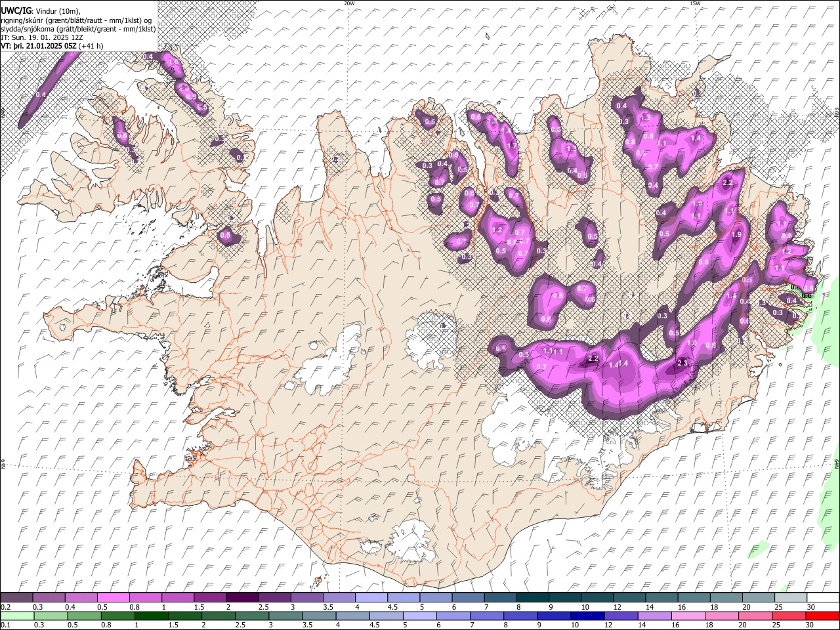Click the '2.3' precipitation value on the map

coord(682,363)
